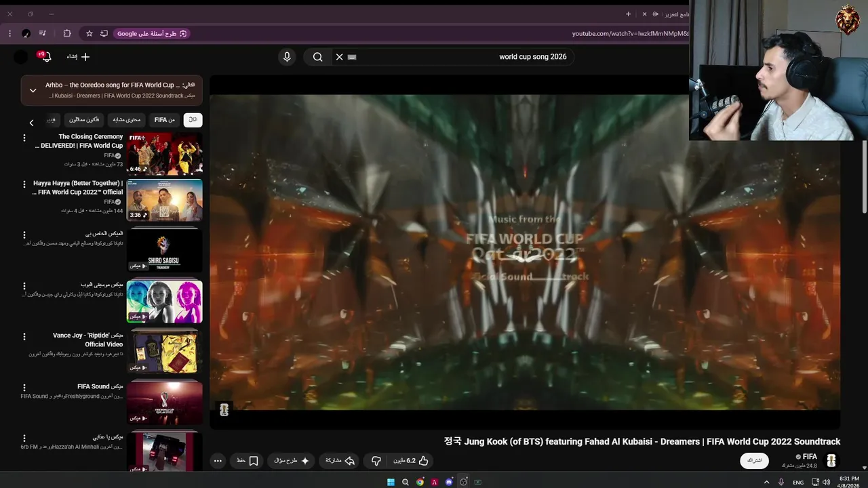Open a new browser tab

point(628,14)
